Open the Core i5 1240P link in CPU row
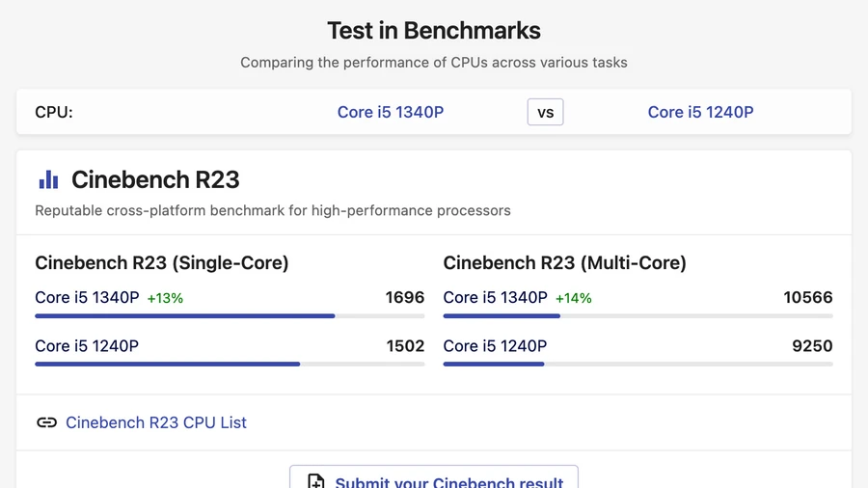 [700, 112]
